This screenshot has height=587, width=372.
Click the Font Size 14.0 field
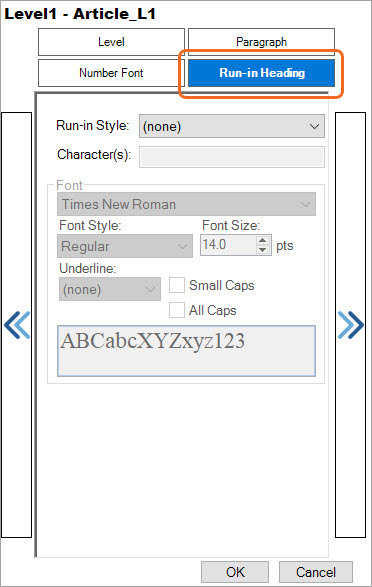pos(228,245)
